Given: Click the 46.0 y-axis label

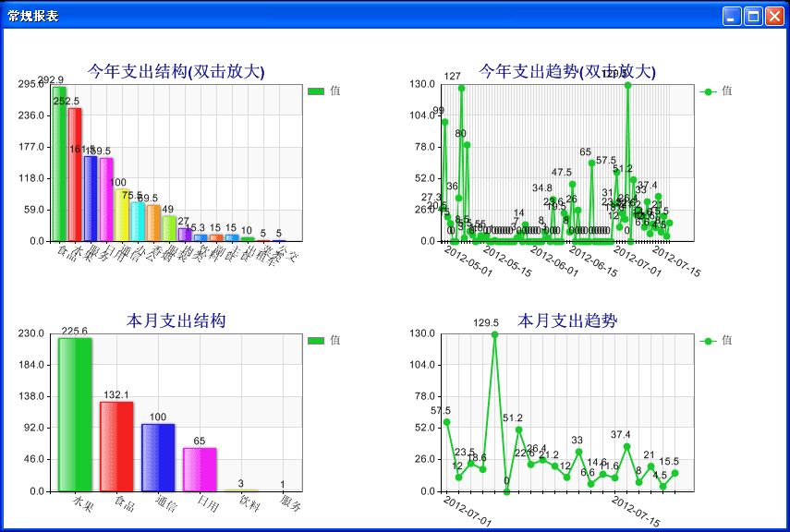Looking at the screenshot, I should click(x=33, y=459).
